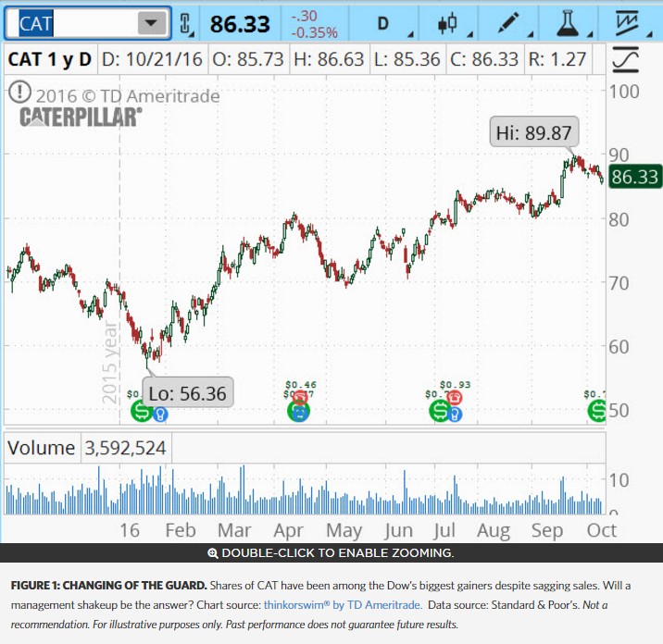Click the symbol link chain icon
663x644 pixels.
(x=185, y=24)
